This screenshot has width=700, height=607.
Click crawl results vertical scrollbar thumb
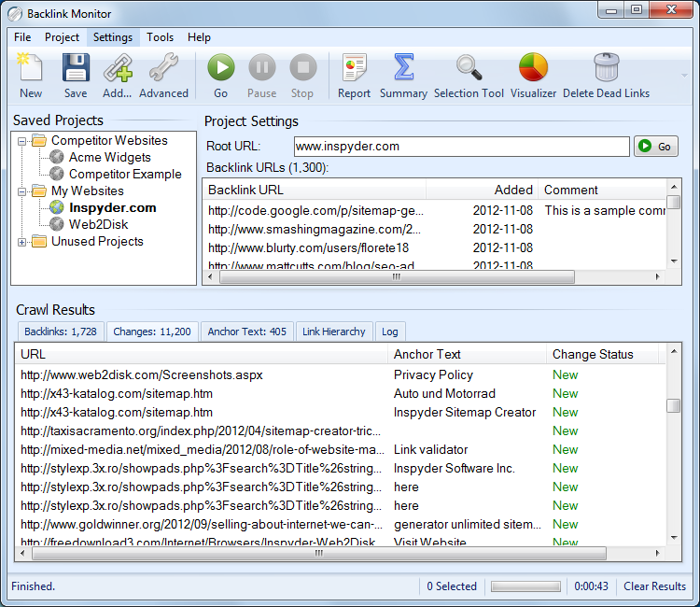click(674, 405)
